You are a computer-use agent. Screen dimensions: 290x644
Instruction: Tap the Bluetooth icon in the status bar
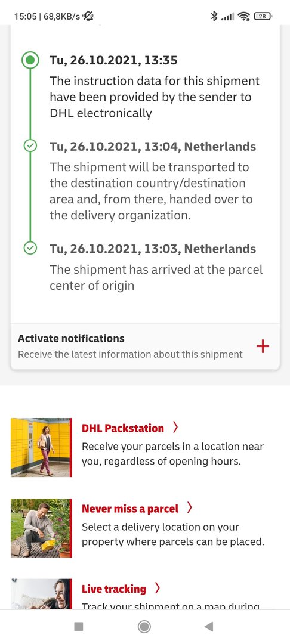click(x=214, y=17)
